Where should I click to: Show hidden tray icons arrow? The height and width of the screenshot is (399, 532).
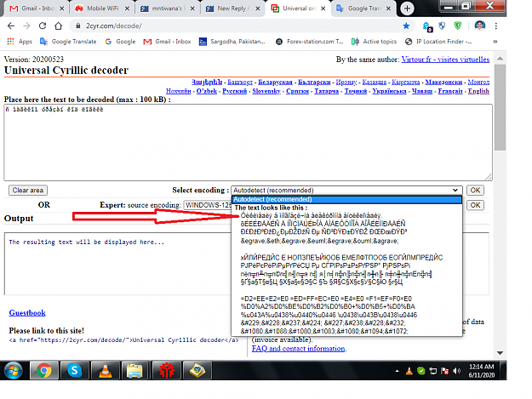pyautogui.click(x=397, y=371)
